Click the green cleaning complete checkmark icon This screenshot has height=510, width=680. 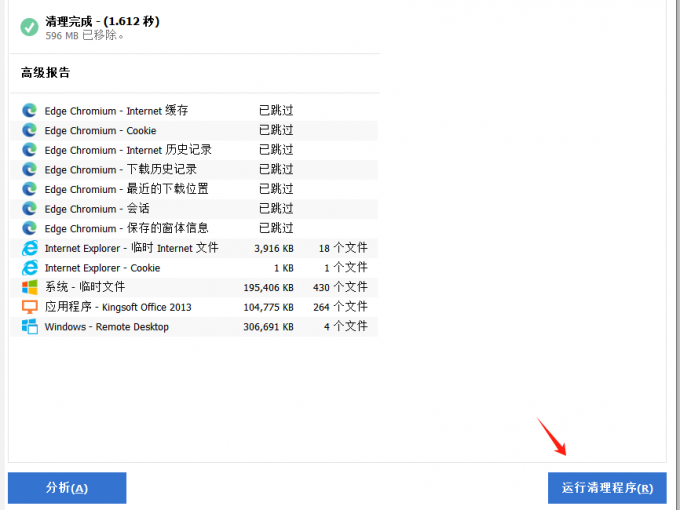(29, 27)
